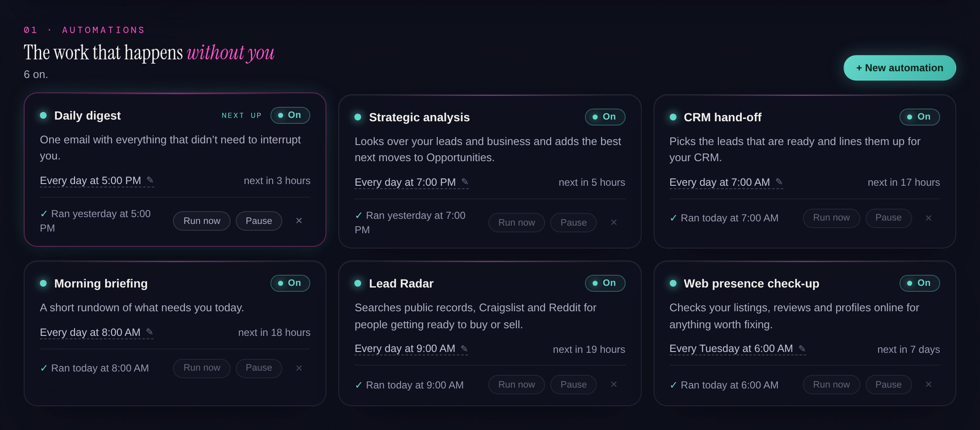Run Strategic analysis now
Viewport: 980px width, 430px height.
(517, 223)
